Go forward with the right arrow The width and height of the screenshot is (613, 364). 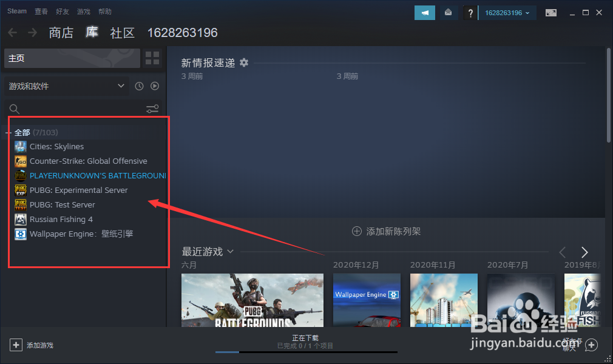(32, 32)
